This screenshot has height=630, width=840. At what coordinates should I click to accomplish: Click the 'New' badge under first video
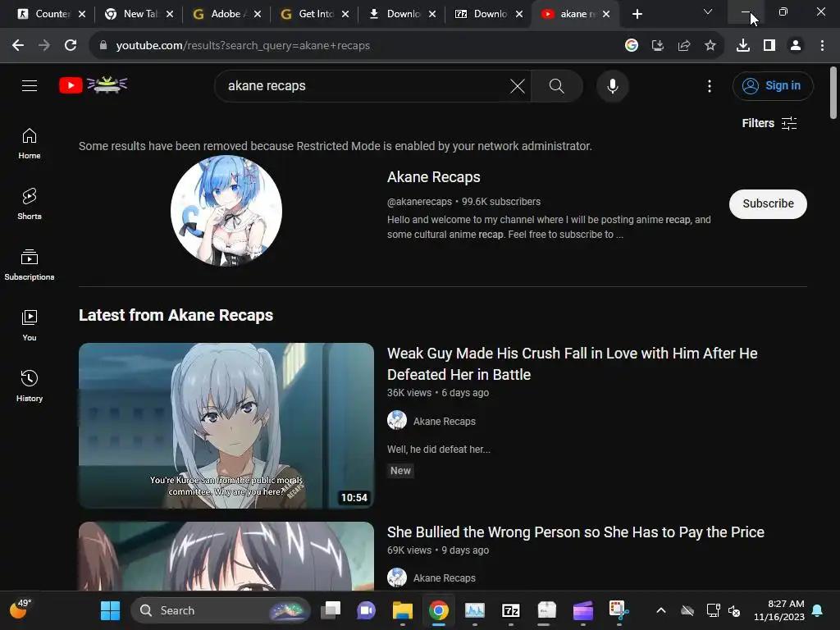click(x=400, y=470)
